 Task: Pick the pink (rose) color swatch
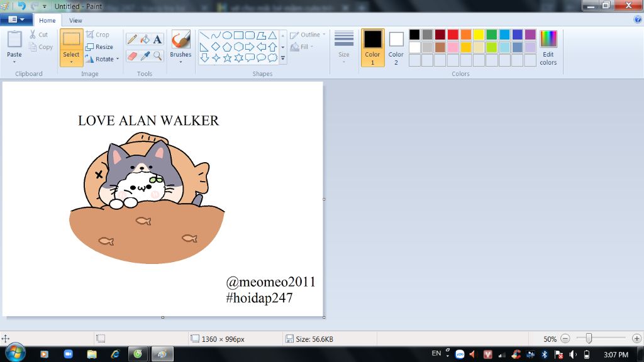point(453,47)
